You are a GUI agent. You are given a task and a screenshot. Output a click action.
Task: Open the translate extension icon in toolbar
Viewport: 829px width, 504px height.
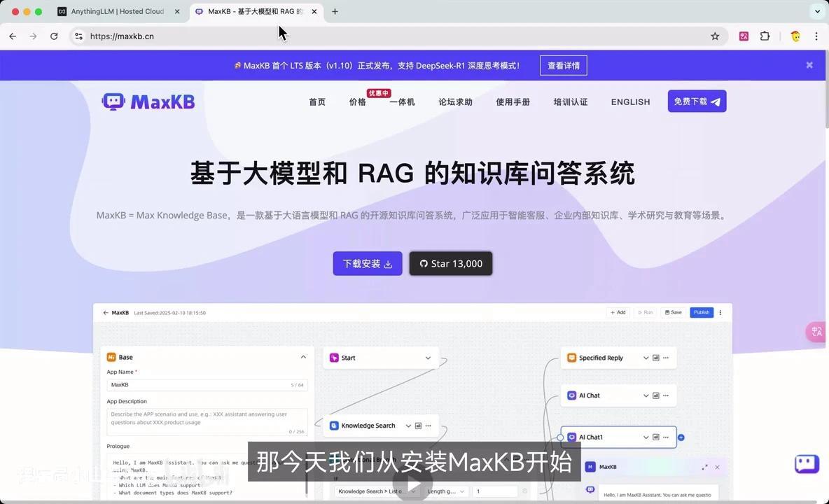(744, 36)
